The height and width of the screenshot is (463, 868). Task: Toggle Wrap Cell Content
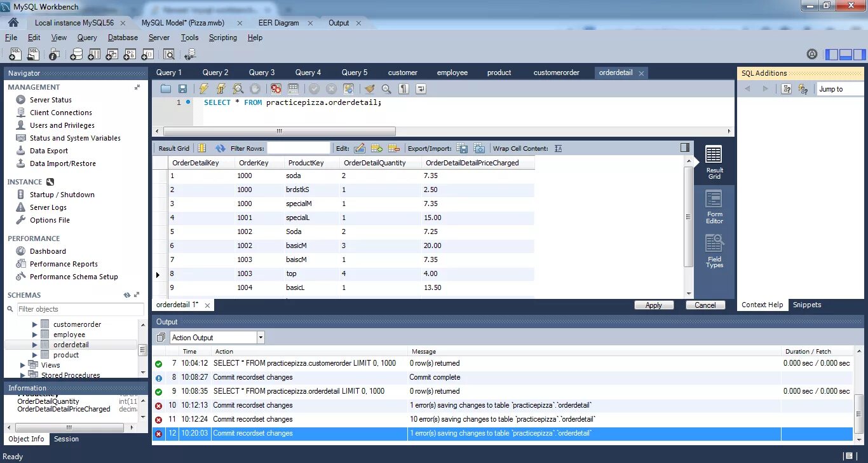click(x=558, y=148)
